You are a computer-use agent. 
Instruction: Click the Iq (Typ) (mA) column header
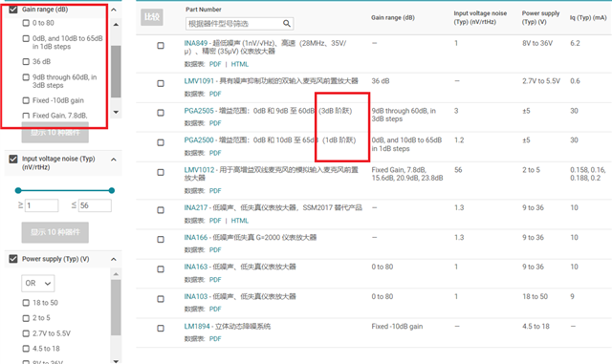(x=588, y=17)
